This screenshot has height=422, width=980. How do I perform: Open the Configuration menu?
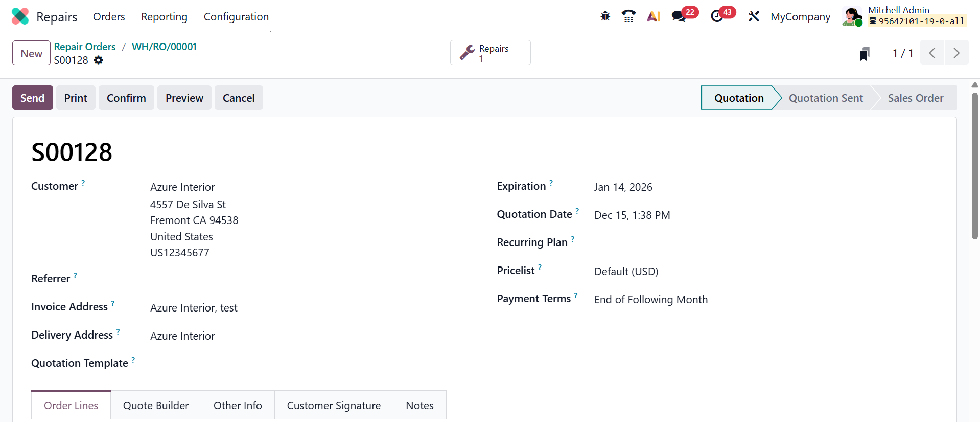tap(236, 17)
